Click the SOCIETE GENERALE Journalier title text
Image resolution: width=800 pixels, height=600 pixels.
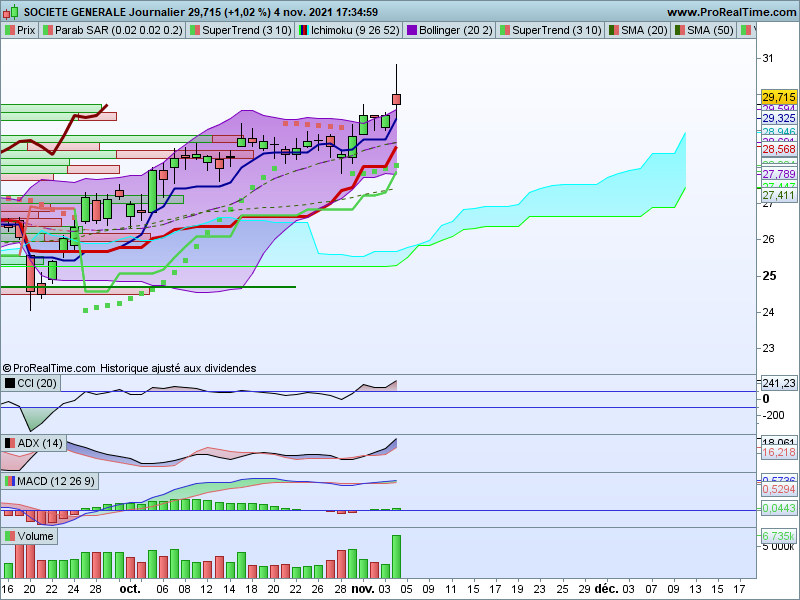point(104,12)
